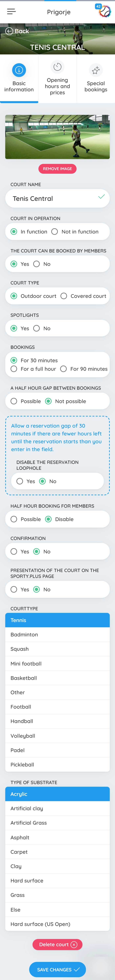Select the Basic information info icon
The image size is (115, 980).
click(19, 70)
